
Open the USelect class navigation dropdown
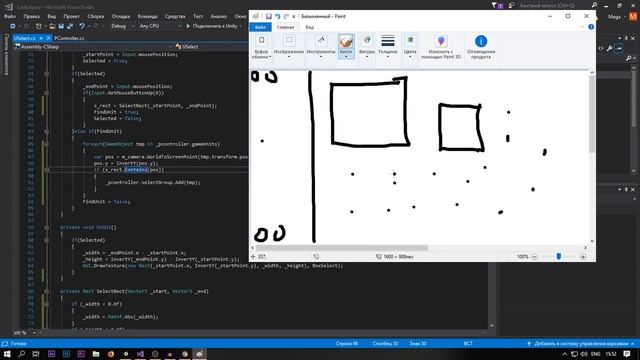point(212,47)
